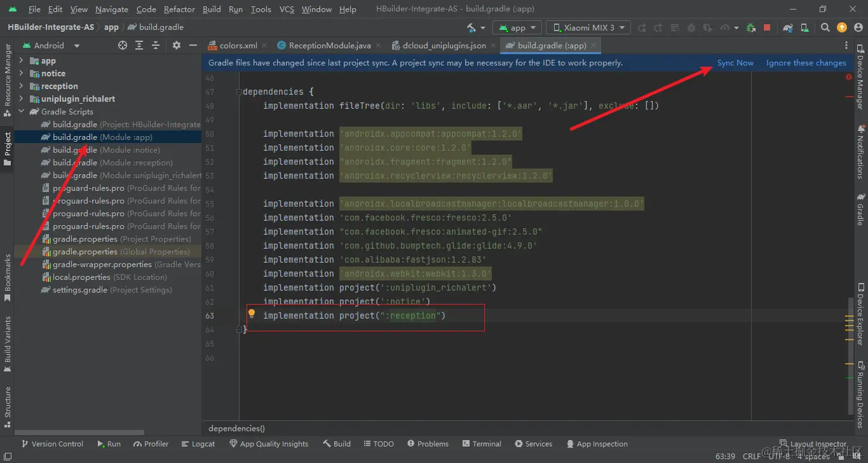The height and width of the screenshot is (463, 868).
Task: Toggle the Gradle tool window on right
Action: [861, 210]
